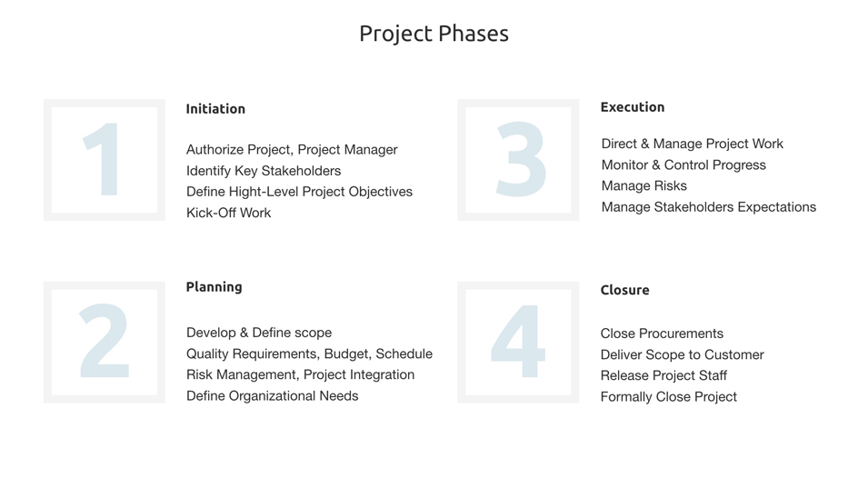The height and width of the screenshot is (488, 868).
Task: Click the number 3 box icon
Action: point(518,160)
